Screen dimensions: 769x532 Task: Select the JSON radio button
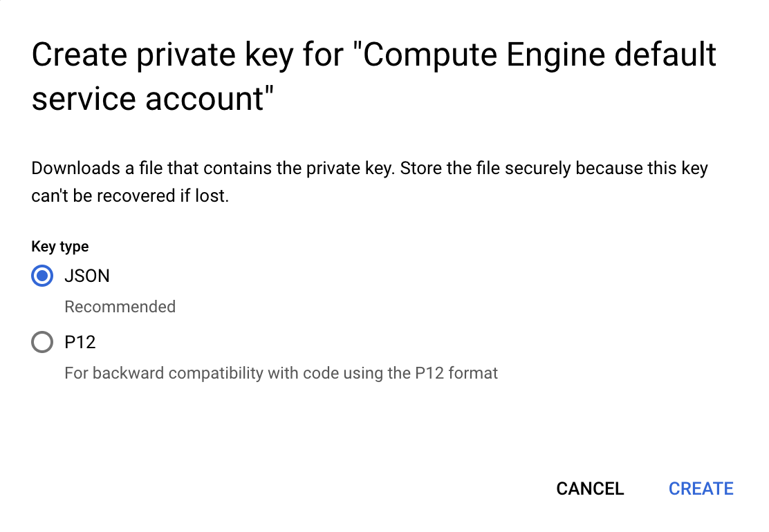[x=42, y=276]
